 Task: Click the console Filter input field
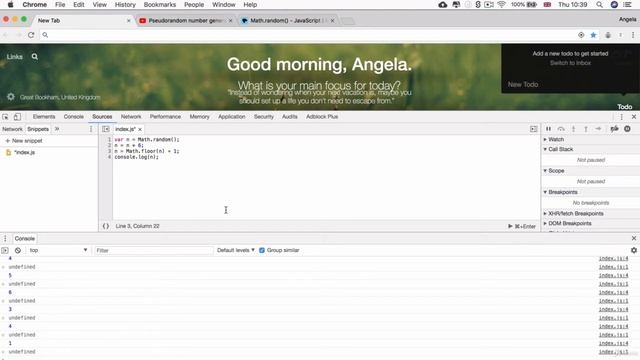tap(153, 250)
